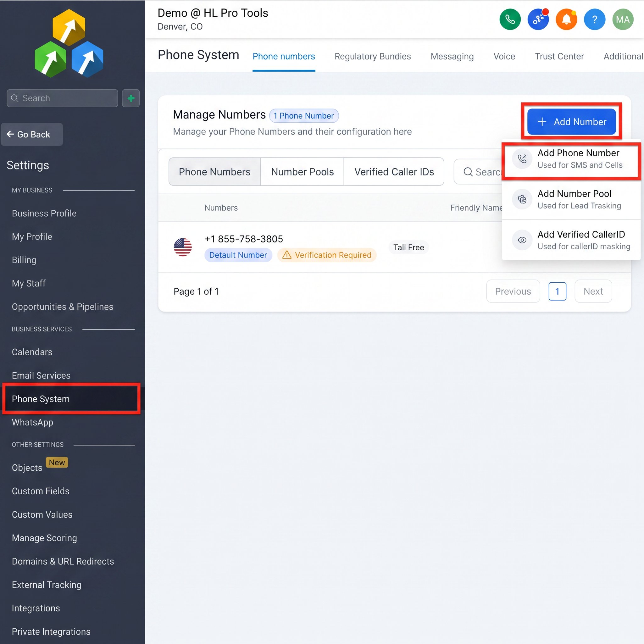Click into the sidebar Search field
Viewport: 644px width, 644px height.
tap(62, 98)
